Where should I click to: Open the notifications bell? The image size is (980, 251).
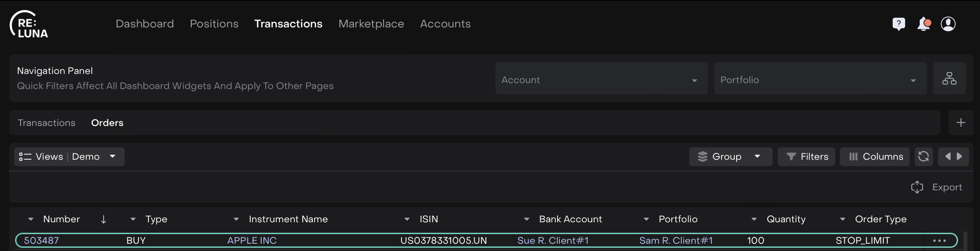click(x=923, y=24)
